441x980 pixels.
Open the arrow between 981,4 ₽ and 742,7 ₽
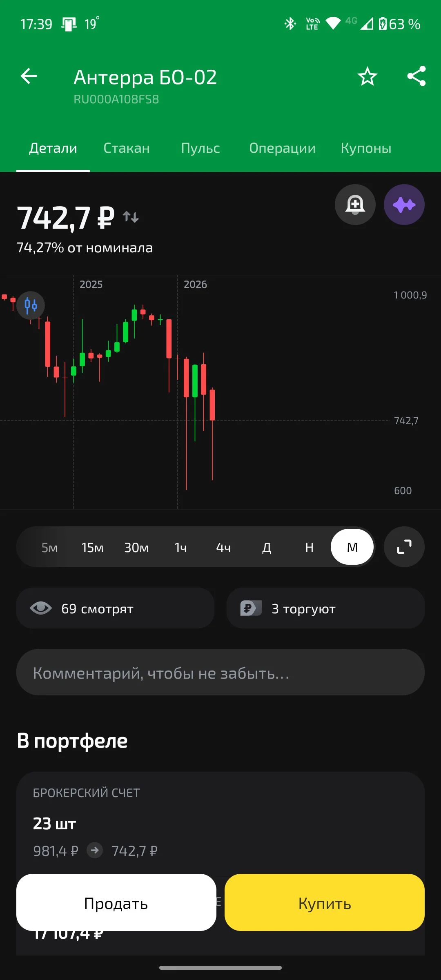pyautogui.click(x=95, y=851)
